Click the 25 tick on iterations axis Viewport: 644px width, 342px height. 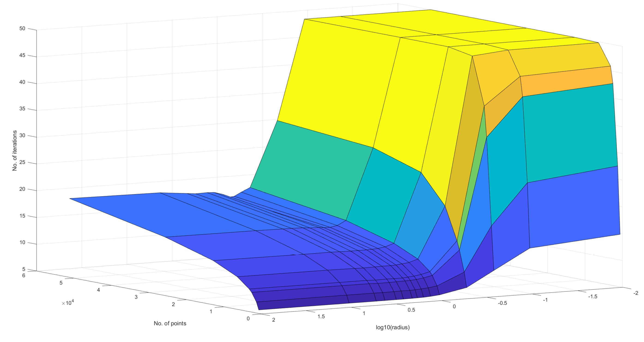pyautogui.click(x=22, y=162)
